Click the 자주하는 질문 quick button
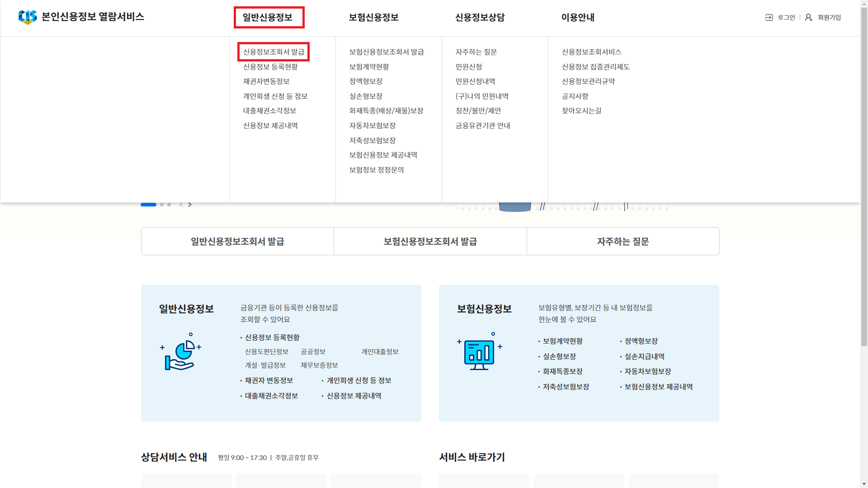Image resolution: width=868 pixels, height=488 pixels. click(623, 241)
